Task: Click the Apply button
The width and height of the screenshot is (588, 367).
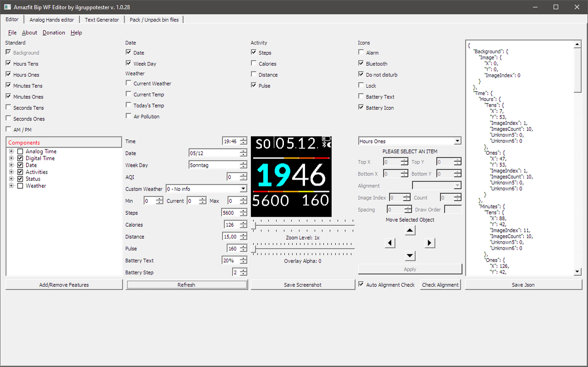Action: coord(410,269)
